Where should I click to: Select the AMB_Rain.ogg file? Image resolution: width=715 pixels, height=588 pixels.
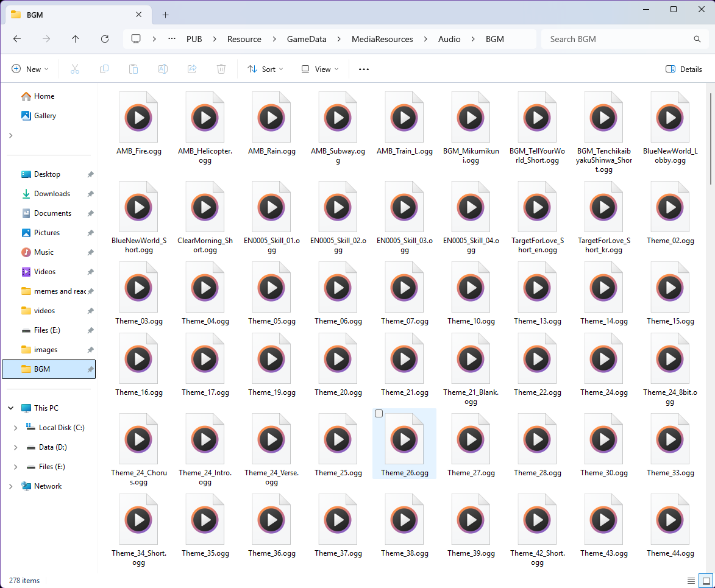coord(272,124)
